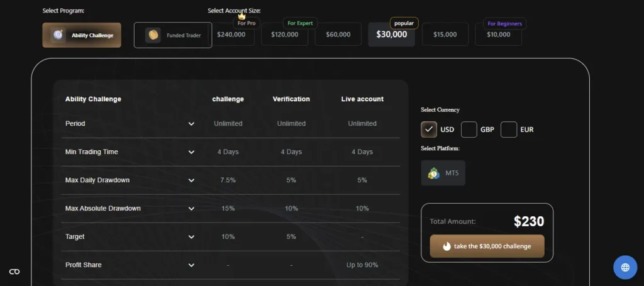This screenshot has height=286, width=644.
Task: Choose the $120,000 account size
Action: coord(285,35)
